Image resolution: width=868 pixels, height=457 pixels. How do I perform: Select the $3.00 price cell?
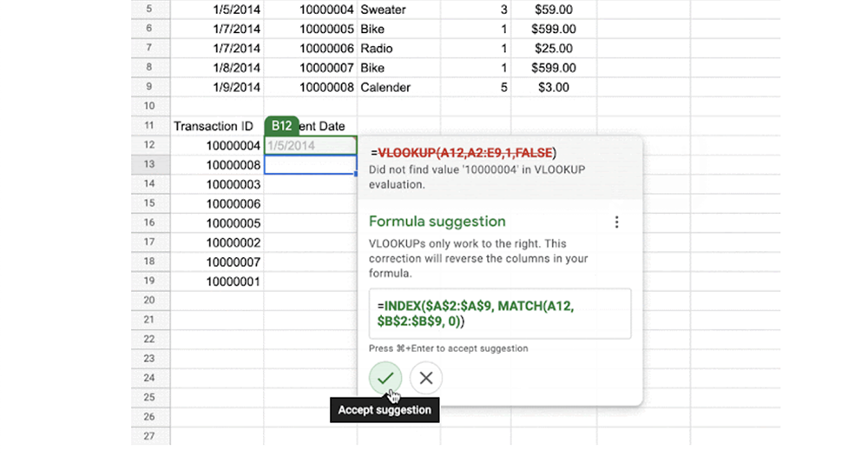[554, 87]
